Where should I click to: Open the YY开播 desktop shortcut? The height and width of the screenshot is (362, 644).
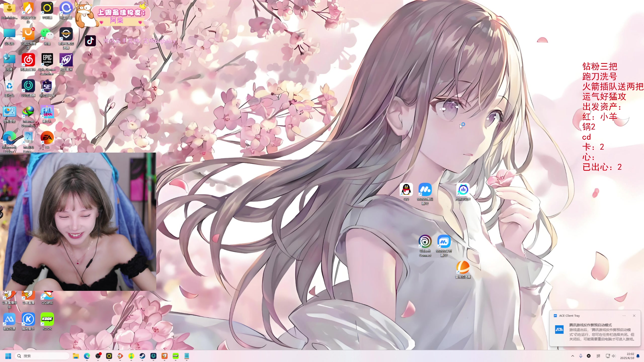coord(47,11)
